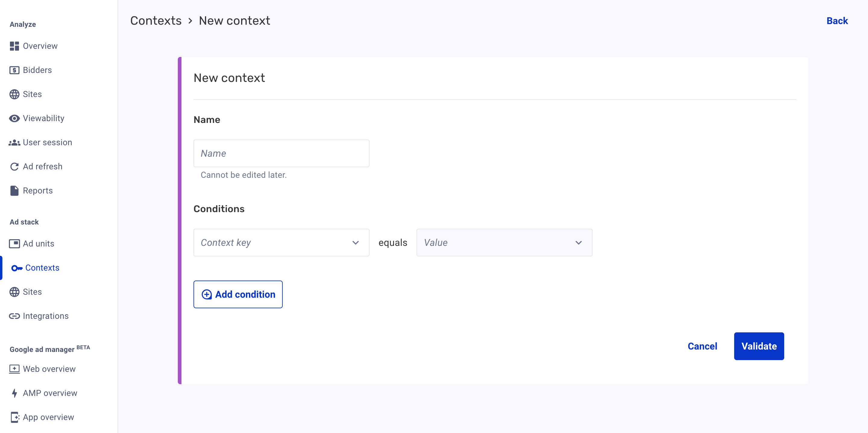Select Sites under Ad stack
This screenshot has width=868, height=433.
coord(32,292)
